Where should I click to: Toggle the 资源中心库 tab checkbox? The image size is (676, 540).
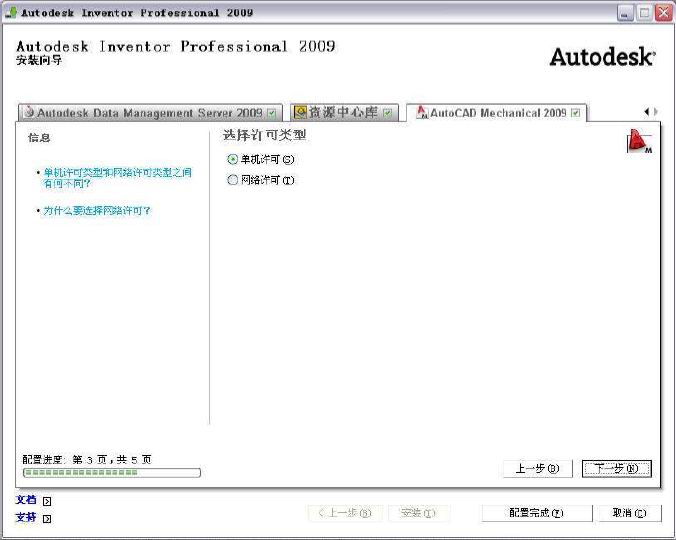tap(388, 113)
